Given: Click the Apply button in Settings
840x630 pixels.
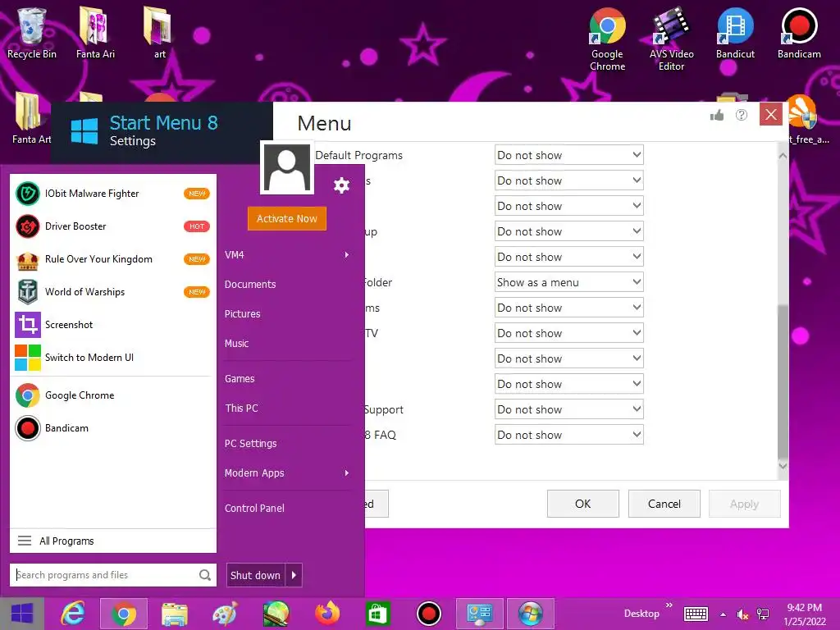Looking at the screenshot, I should 745,504.
